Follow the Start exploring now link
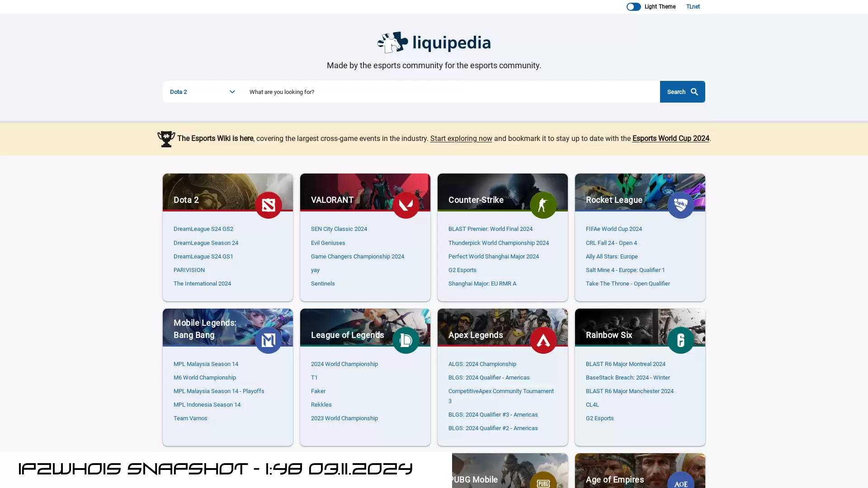Screen dimensions: 868x488 pos(461,139)
